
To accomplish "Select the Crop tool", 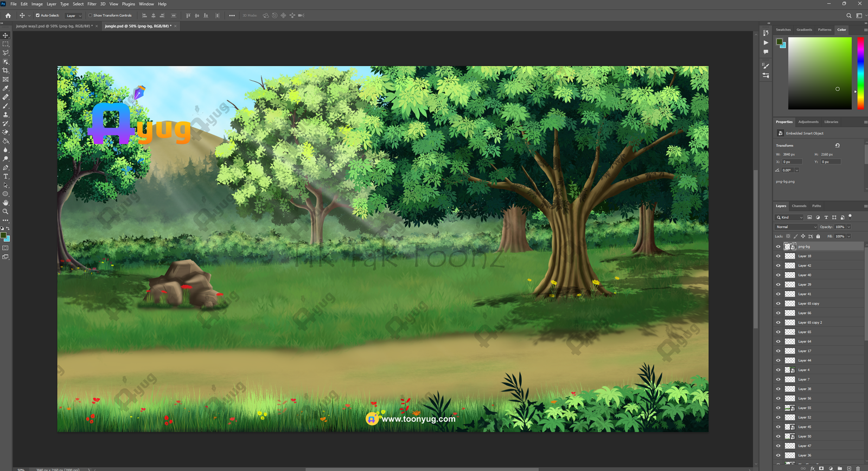I will click(5, 70).
